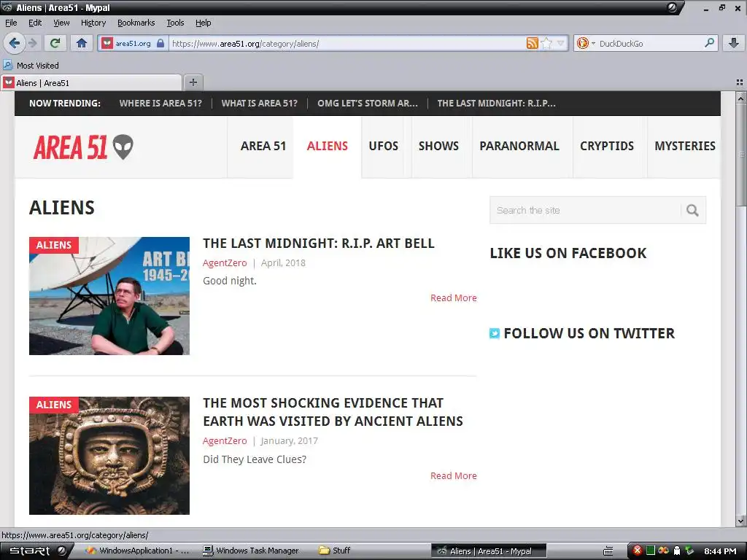The width and height of the screenshot is (747, 560).
Task: Open the DuckDuckGo search engine selector dropdown
Action: click(586, 43)
